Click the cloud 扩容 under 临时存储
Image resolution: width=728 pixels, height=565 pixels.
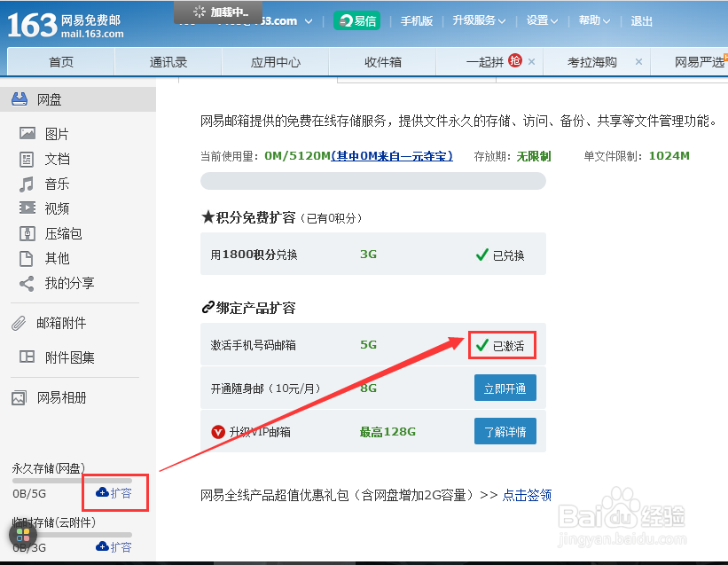coord(114,547)
